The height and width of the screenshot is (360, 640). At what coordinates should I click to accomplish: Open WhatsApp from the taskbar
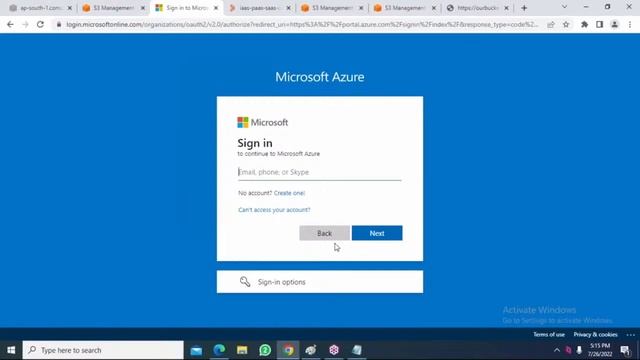[265, 350]
